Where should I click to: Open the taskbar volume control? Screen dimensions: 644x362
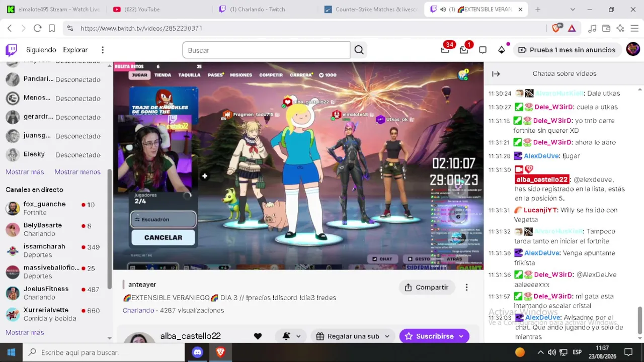552,352
